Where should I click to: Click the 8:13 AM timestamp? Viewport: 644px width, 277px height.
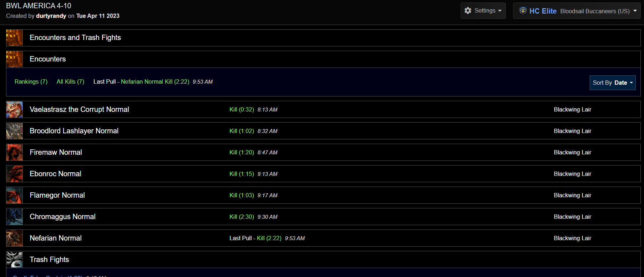pos(268,110)
